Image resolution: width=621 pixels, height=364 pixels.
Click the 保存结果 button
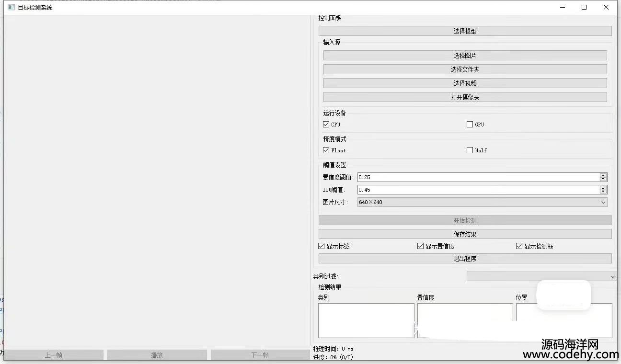coord(465,234)
